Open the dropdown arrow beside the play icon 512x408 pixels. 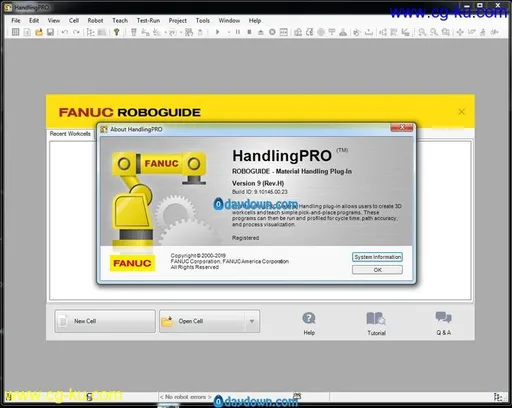[229, 32]
